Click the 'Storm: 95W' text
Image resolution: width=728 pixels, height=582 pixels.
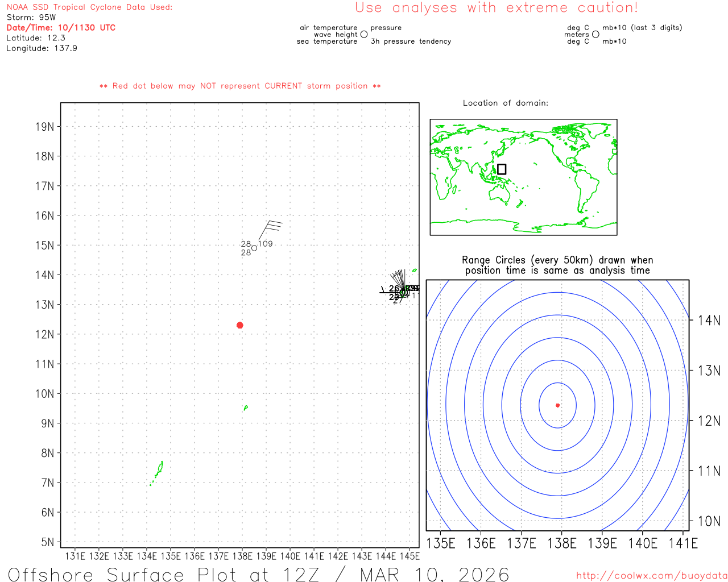point(31,18)
